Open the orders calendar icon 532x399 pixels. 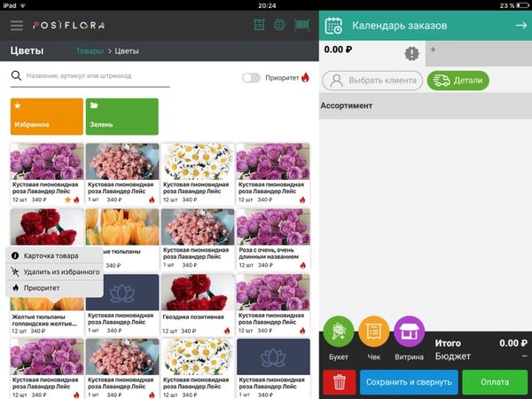(333, 26)
